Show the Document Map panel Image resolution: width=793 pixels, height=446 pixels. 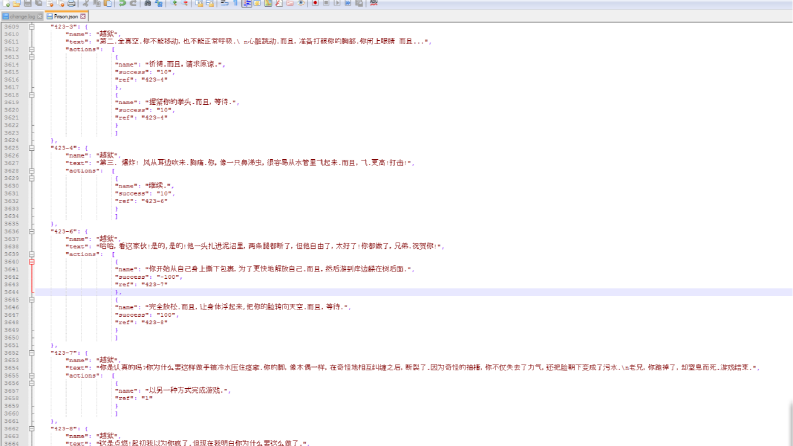[268, 3]
